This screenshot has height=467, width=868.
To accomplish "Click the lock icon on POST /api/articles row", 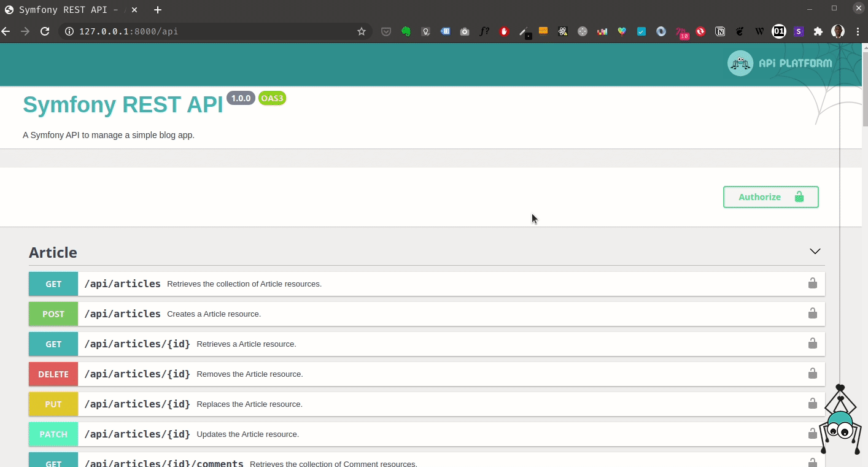I will tap(812, 314).
